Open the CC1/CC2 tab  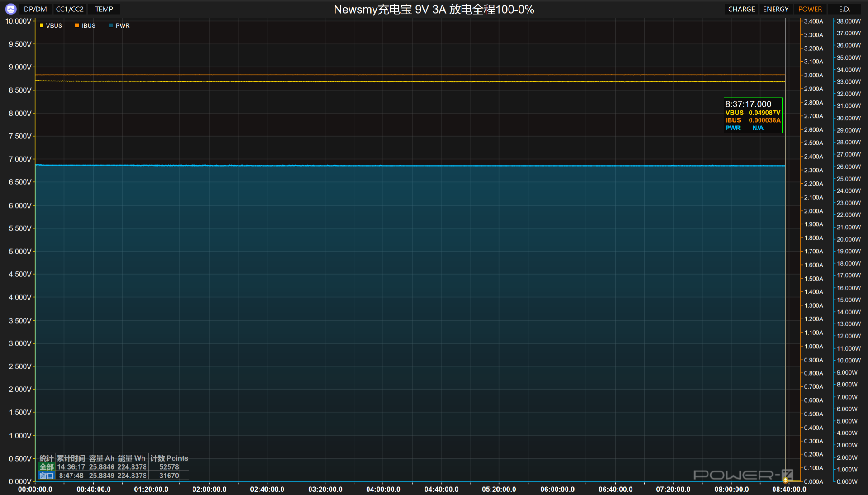tap(70, 9)
